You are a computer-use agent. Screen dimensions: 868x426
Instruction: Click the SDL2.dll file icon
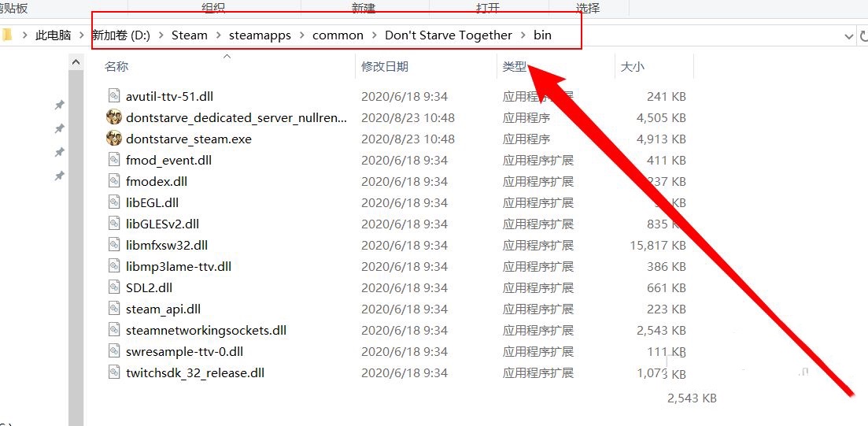point(113,287)
